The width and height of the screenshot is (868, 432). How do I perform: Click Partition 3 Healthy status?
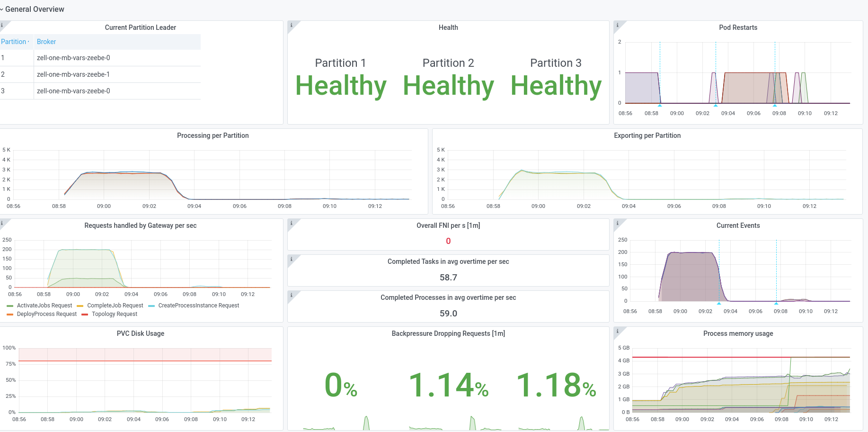click(556, 86)
